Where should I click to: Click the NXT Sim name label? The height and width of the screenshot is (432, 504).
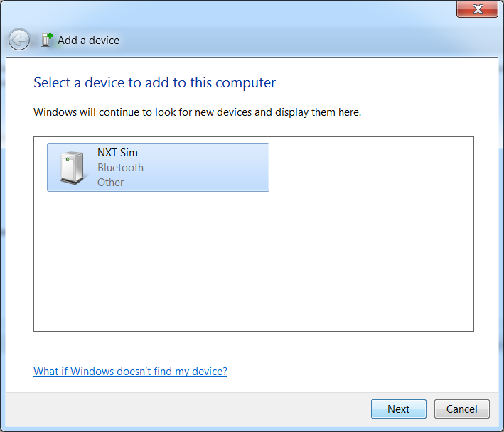[x=117, y=153]
